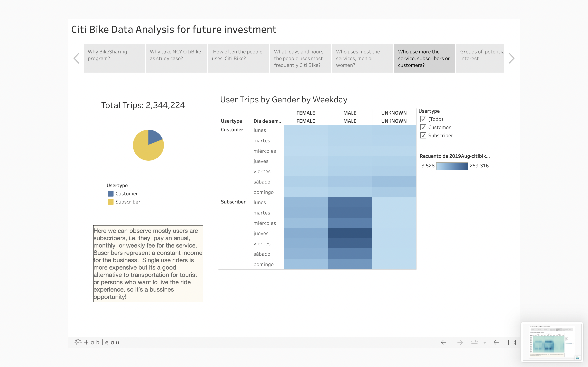Disable the Customer checkbox in Usertype filter
Screen dimensions: 588x367
coord(423,127)
